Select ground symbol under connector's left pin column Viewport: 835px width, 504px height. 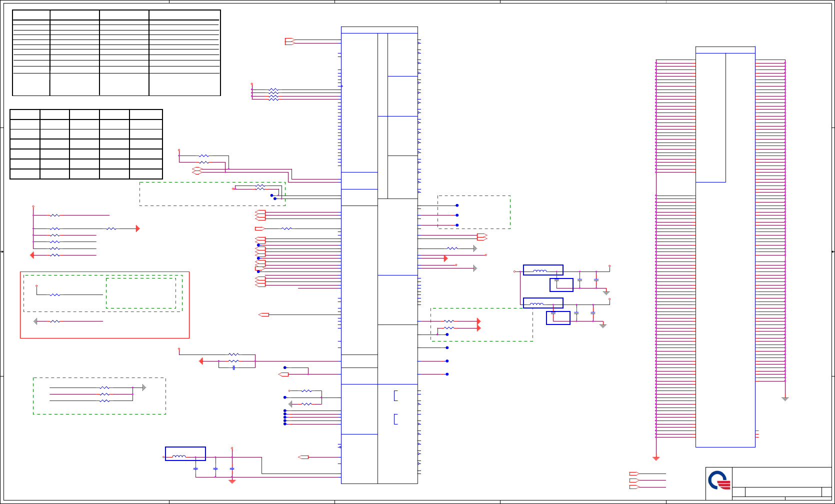[x=656, y=458]
